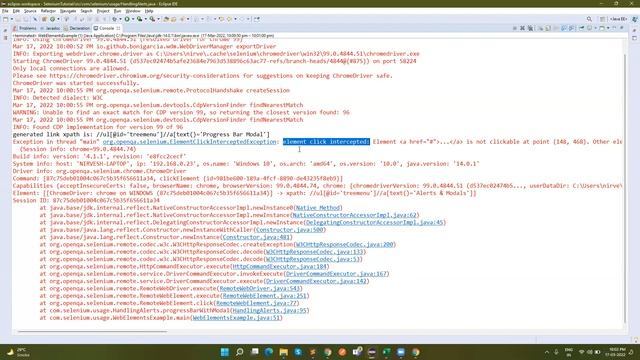Viewport: 640px width, 360px height.
Task: Click the Clear Console icon
Action: 541,28
